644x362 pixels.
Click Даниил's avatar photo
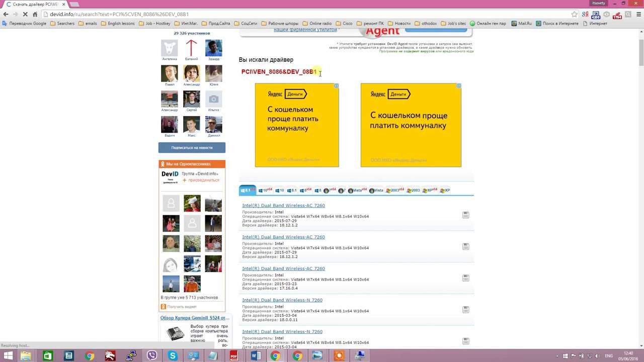[213, 125]
